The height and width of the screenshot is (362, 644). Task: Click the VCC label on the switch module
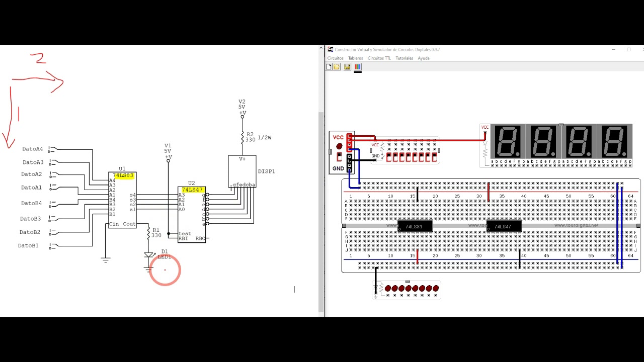375,145
